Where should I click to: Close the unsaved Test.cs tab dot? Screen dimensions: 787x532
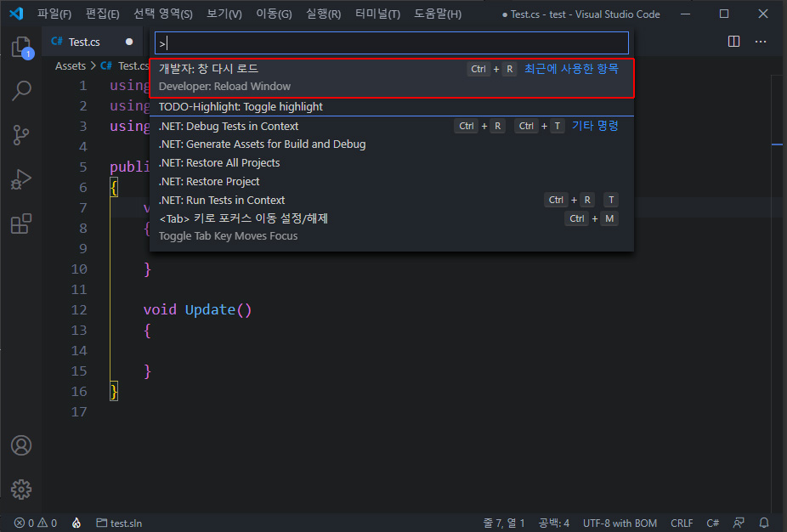[x=129, y=42]
